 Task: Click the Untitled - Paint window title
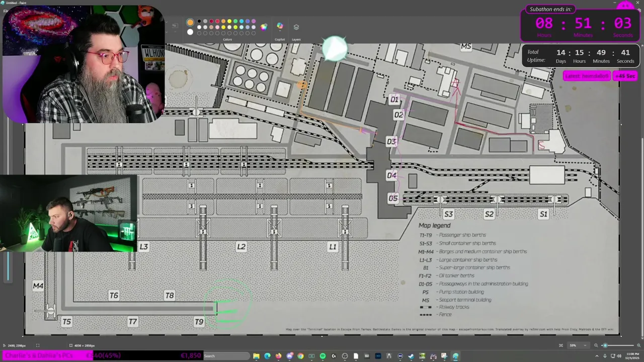click(16, 3)
